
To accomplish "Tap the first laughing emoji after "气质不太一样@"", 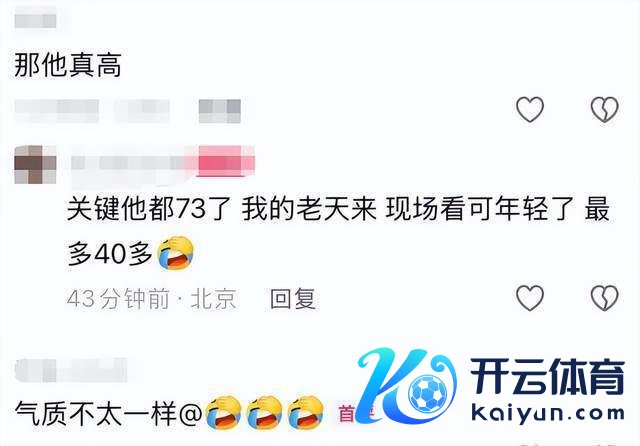I will tap(223, 412).
